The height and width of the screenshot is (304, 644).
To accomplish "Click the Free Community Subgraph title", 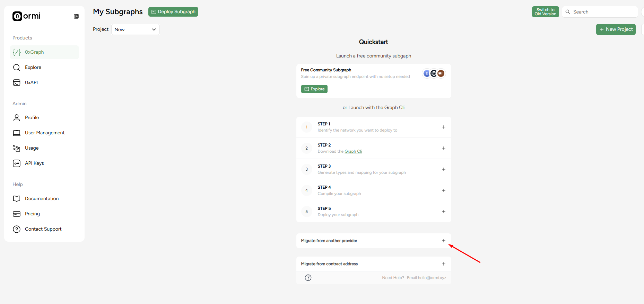I will pyautogui.click(x=326, y=70).
